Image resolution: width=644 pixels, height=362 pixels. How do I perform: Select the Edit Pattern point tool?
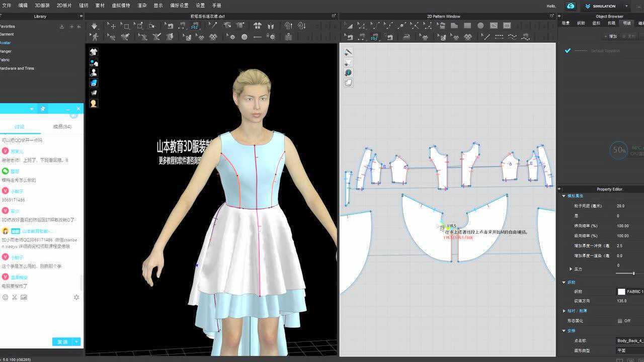click(x=361, y=25)
